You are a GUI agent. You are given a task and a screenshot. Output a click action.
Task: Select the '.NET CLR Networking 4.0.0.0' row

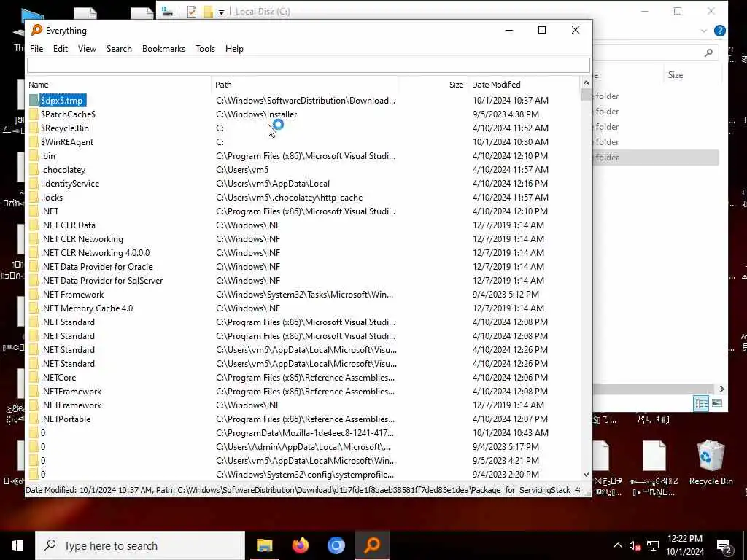(x=304, y=253)
